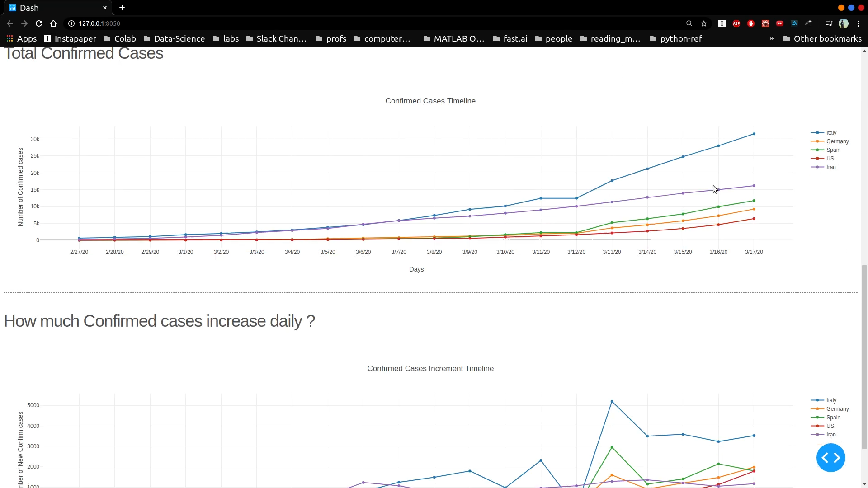
Task: Expand the hidden bookmarks chevron
Action: (x=772, y=38)
